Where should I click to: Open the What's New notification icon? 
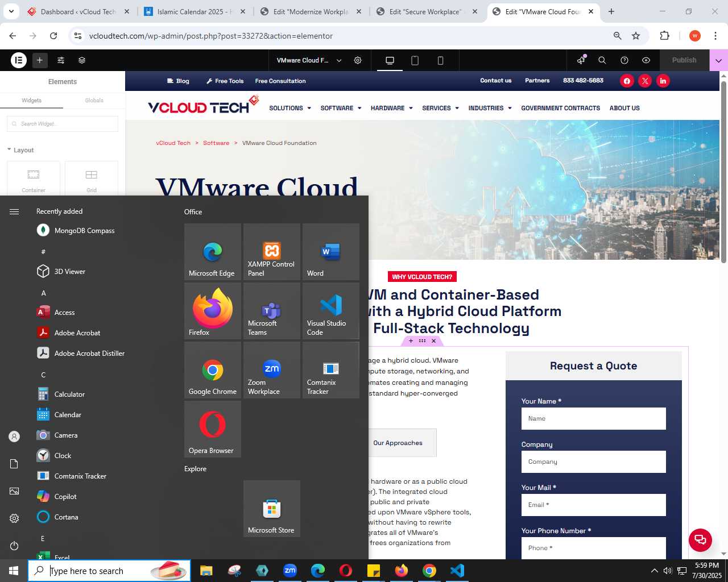581,60
